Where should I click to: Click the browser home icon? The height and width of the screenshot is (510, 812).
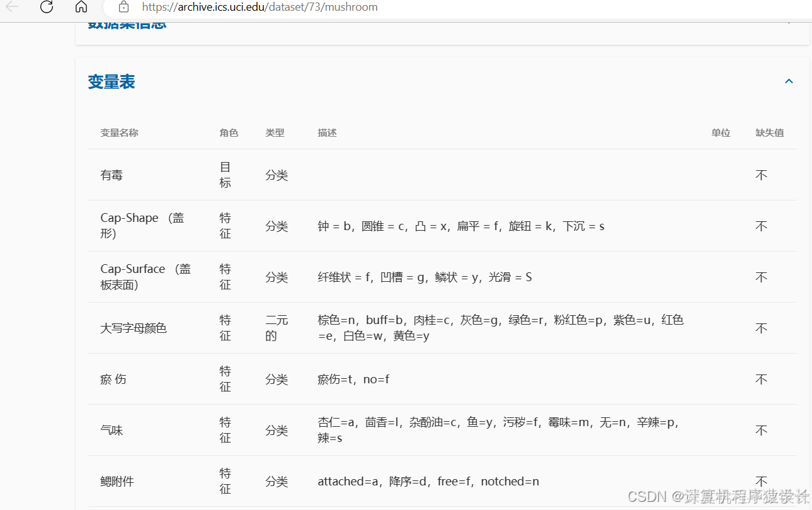pyautogui.click(x=81, y=7)
